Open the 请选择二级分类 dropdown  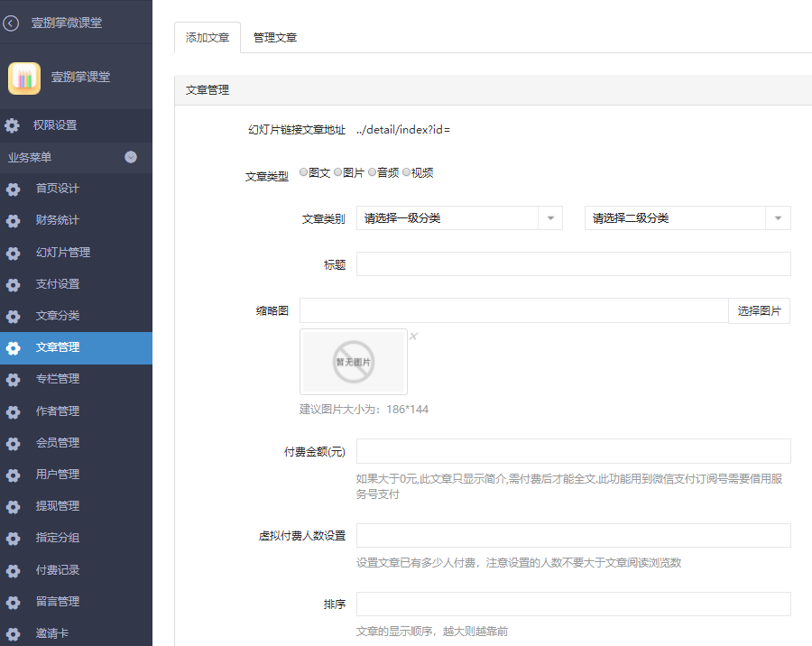pyautogui.click(x=687, y=218)
